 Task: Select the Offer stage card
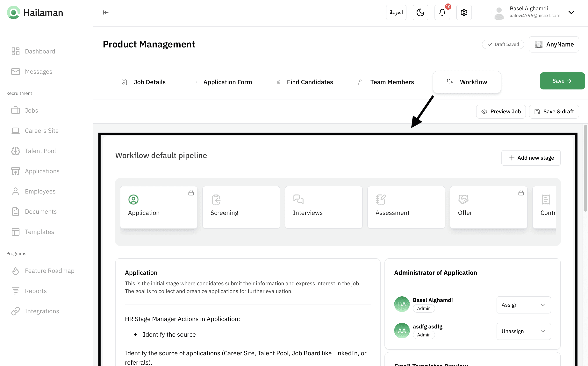(488, 207)
